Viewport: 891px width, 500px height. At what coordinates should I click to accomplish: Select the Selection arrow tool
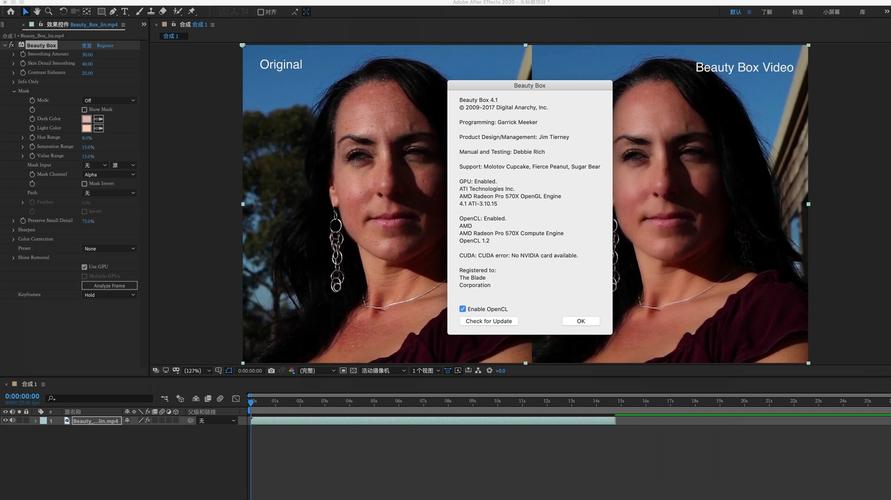[x=26, y=11]
